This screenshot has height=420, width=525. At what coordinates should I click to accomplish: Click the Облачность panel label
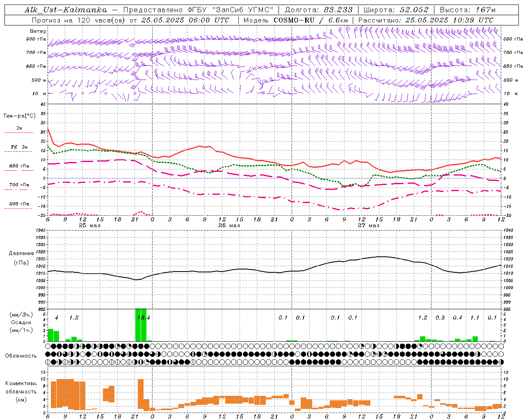[x=21, y=356]
